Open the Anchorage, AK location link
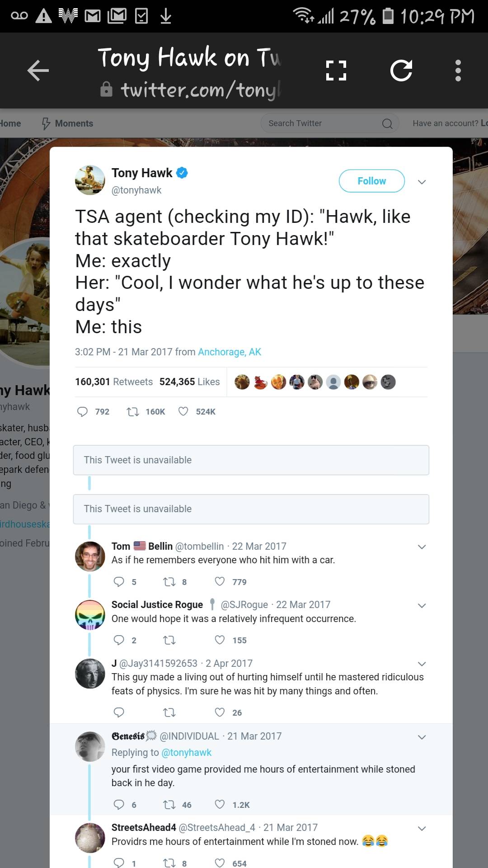Viewport: 488px width, 868px height. pos(229,352)
